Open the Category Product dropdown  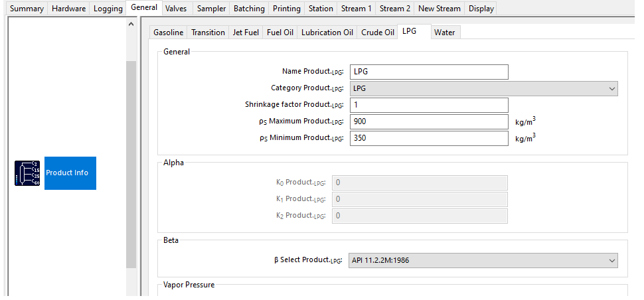pyautogui.click(x=484, y=89)
